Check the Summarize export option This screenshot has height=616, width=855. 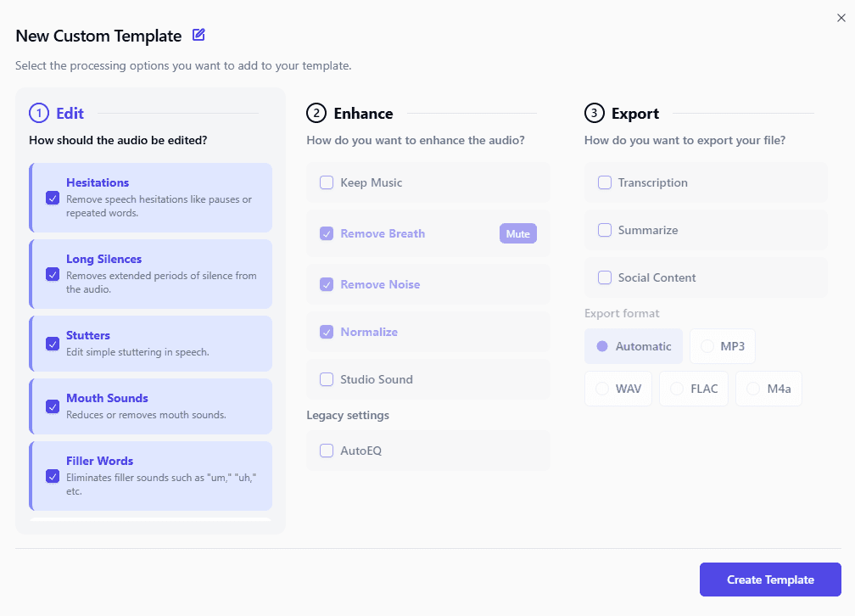tap(605, 230)
